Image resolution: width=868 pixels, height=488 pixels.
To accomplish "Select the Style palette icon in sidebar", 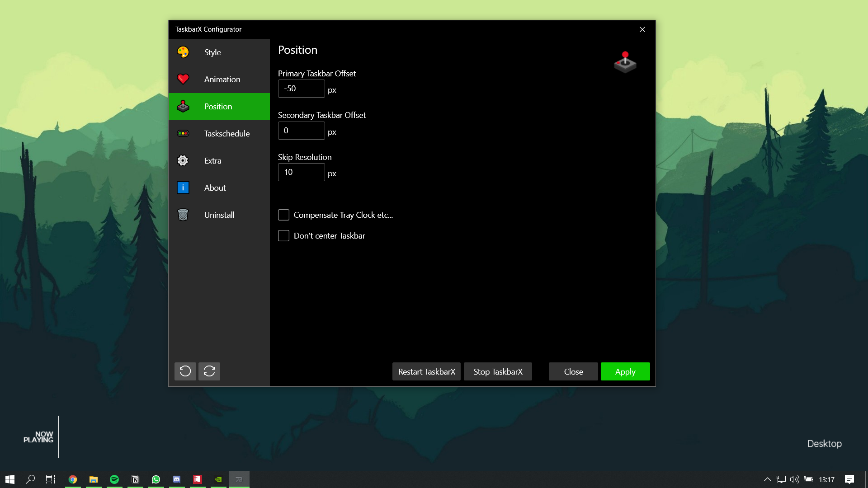I will click(183, 52).
